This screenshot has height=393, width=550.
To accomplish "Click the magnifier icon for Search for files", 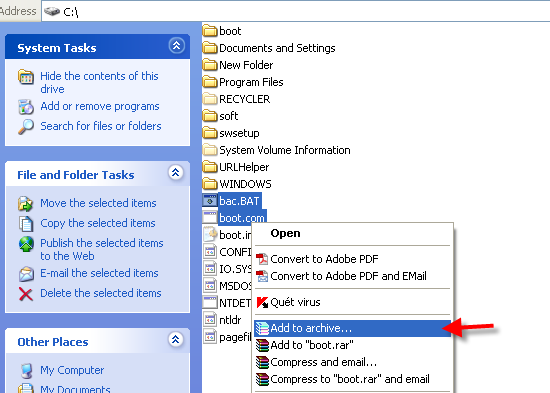I will coord(26,127).
